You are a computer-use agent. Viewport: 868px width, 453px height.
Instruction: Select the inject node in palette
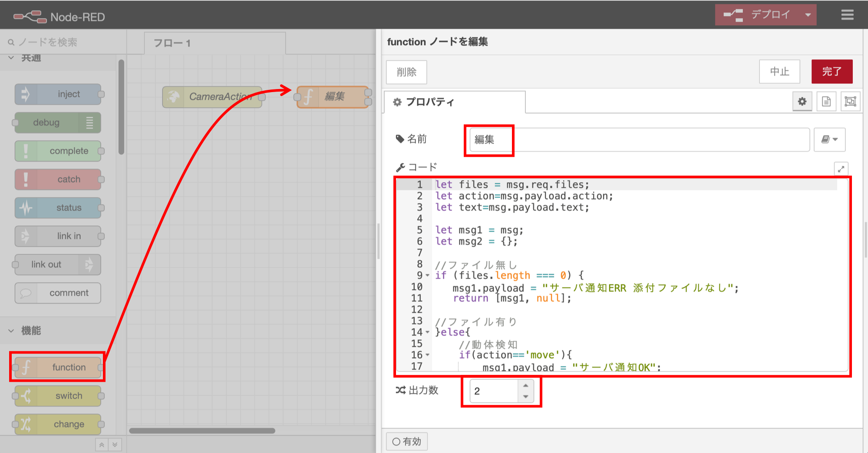(x=58, y=94)
